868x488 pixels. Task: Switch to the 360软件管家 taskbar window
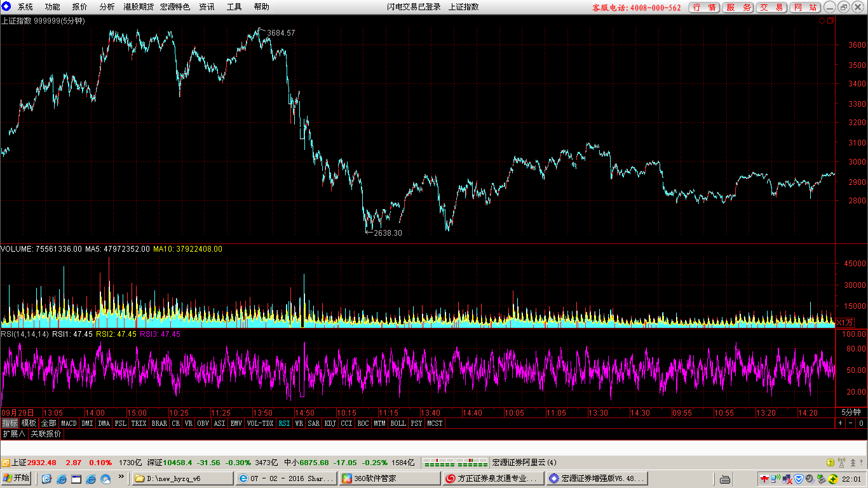pyautogui.click(x=390, y=478)
